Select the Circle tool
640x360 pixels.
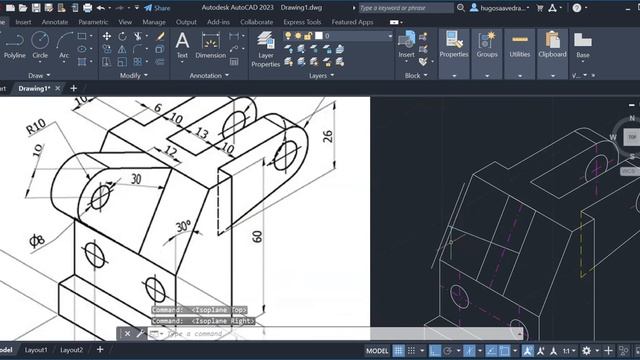tap(40, 46)
